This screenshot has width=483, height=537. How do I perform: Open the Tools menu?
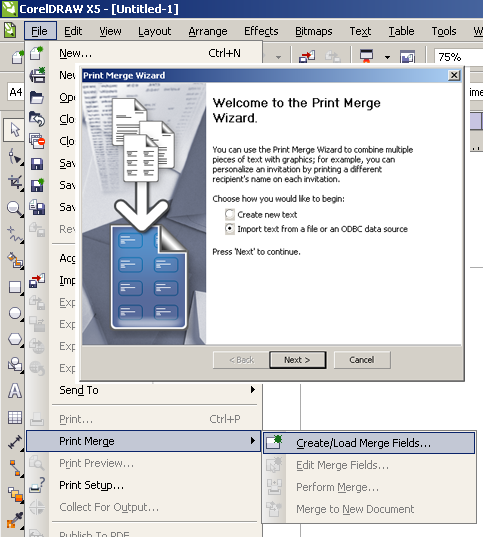point(444,31)
